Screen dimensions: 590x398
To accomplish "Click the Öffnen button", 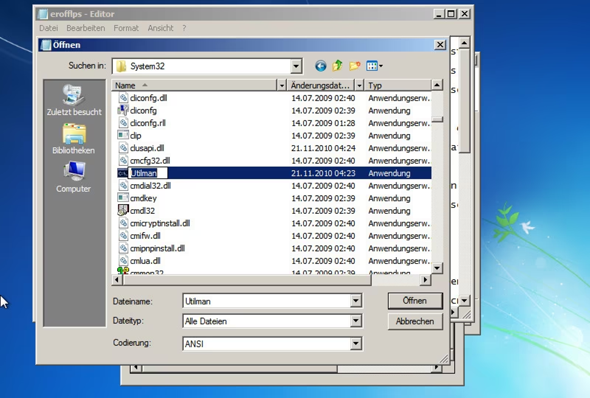I will (x=415, y=301).
